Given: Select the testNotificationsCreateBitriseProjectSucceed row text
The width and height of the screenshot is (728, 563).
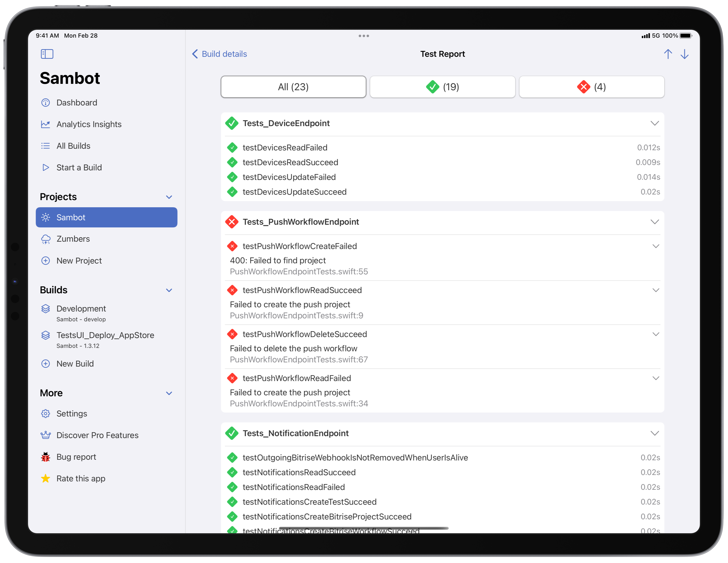Looking at the screenshot, I should [327, 517].
